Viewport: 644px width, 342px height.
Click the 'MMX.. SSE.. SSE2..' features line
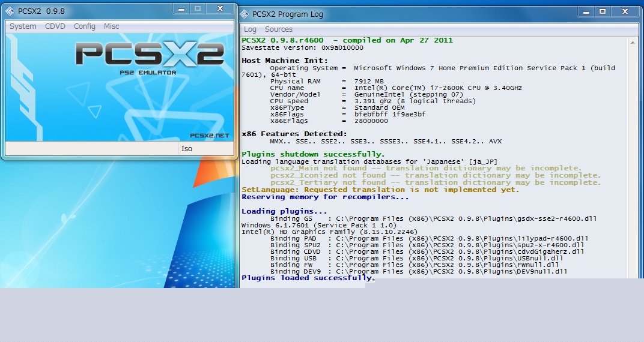click(386, 142)
